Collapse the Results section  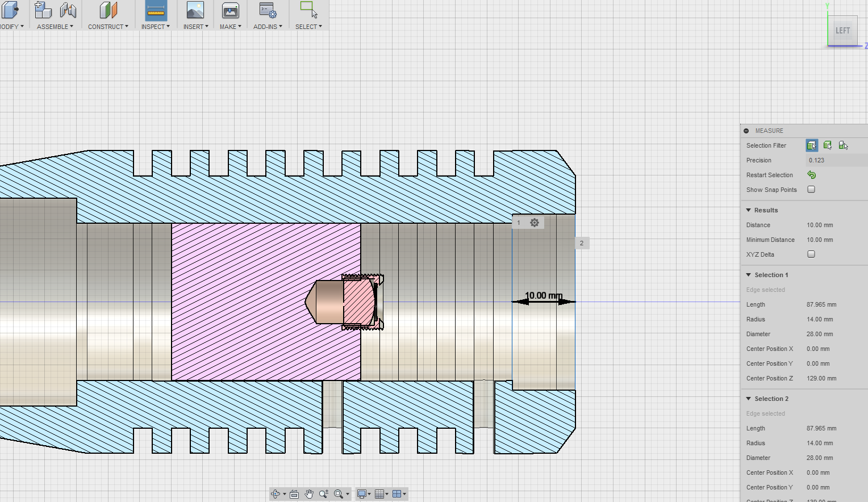pyautogui.click(x=749, y=210)
